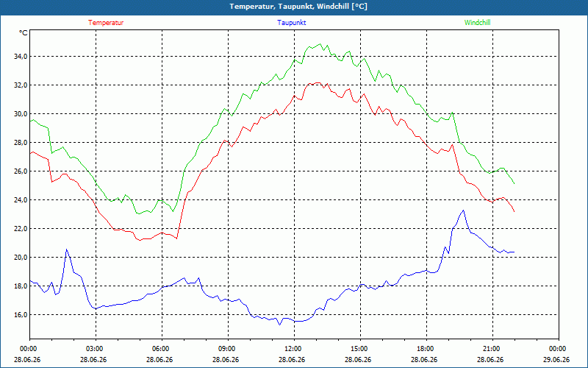Click the 34,0 y-axis value

click(21, 57)
